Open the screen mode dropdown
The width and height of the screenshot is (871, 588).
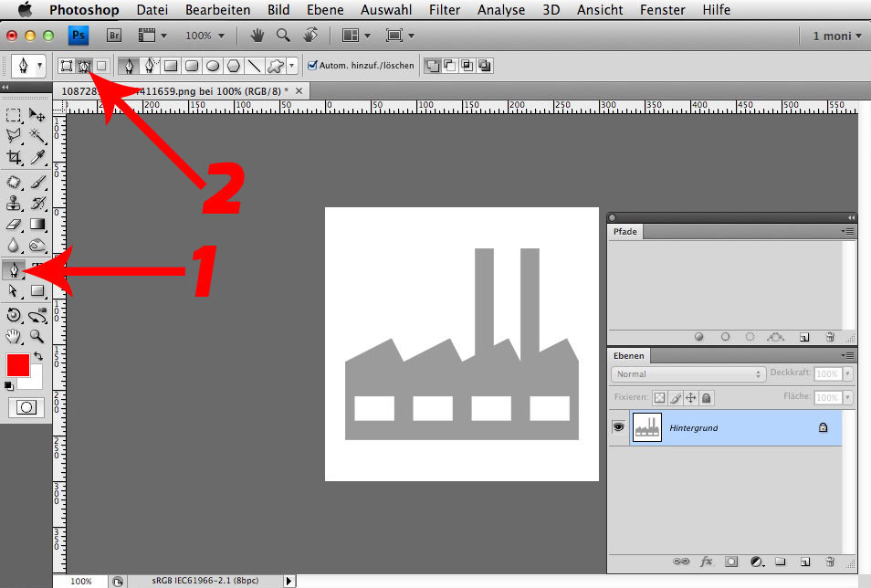[400, 36]
